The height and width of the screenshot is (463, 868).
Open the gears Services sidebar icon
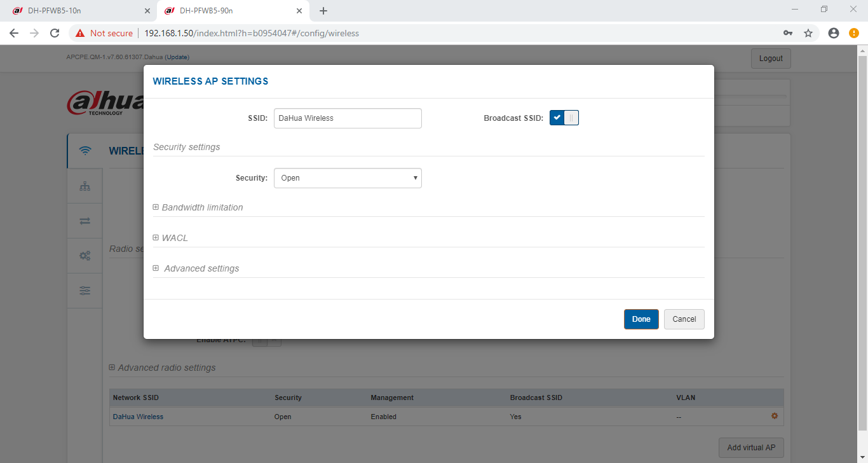pos(85,256)
